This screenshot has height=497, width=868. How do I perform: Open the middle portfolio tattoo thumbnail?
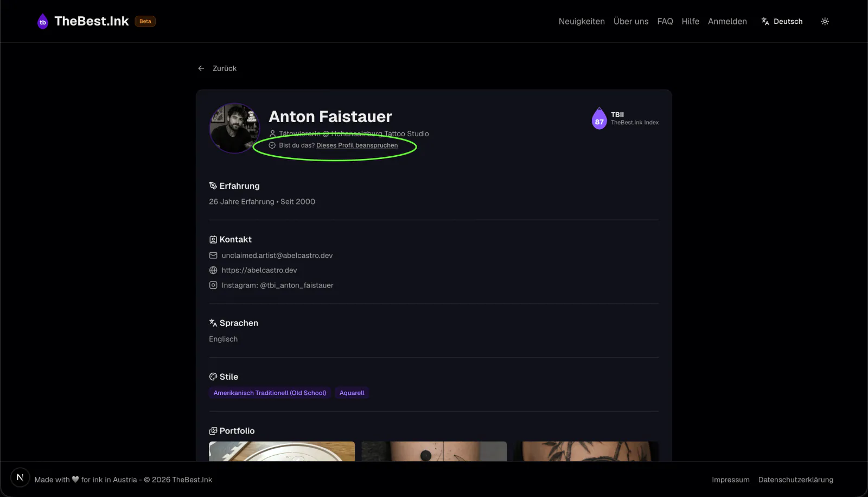[x=434, y=451]
